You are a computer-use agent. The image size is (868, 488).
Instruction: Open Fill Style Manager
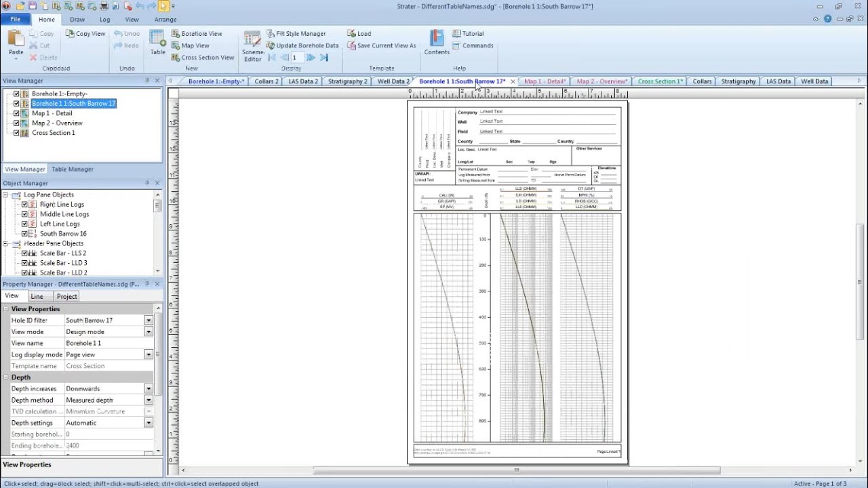[296, 33]
